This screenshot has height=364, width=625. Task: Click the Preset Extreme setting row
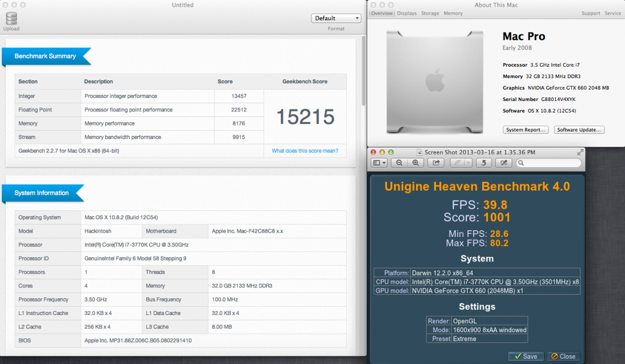(477, 338)
